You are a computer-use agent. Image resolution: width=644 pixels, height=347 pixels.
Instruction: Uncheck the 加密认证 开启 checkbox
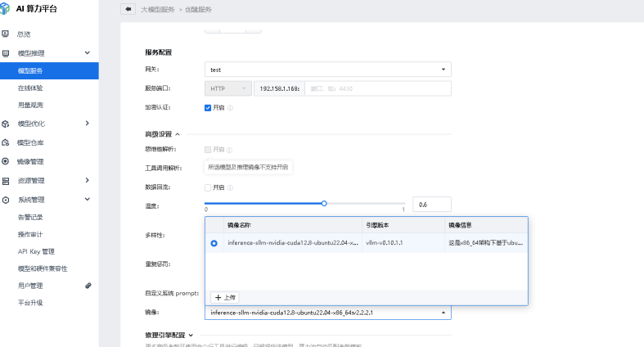tap(208, 107)
